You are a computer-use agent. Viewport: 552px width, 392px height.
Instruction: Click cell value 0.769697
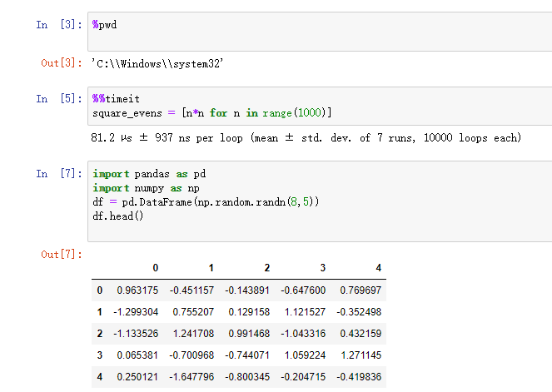(x=361, y=290)
